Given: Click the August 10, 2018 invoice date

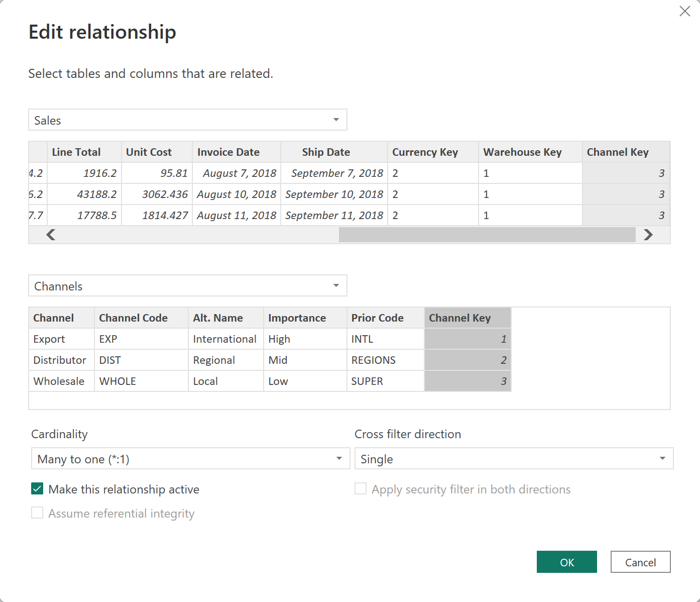Looking at the screenshot, I should (237, 194).
